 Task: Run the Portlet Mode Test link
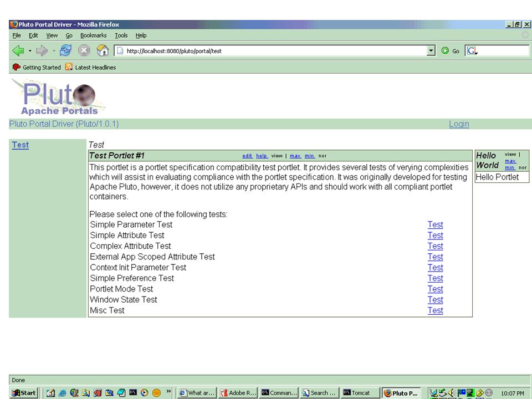(x=436, y=289)
